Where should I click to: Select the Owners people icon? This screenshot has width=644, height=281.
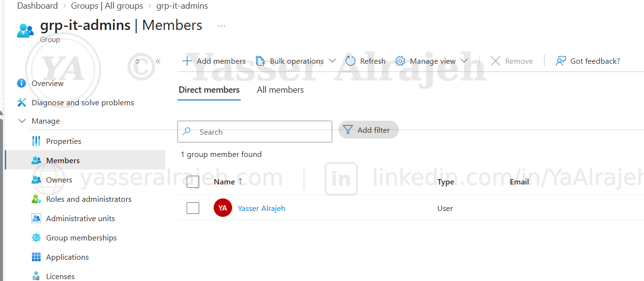[36, 180]
